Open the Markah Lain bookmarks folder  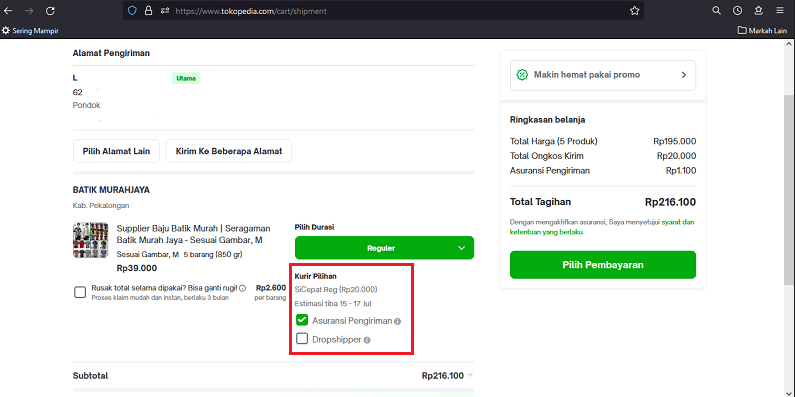coord(763,31)
